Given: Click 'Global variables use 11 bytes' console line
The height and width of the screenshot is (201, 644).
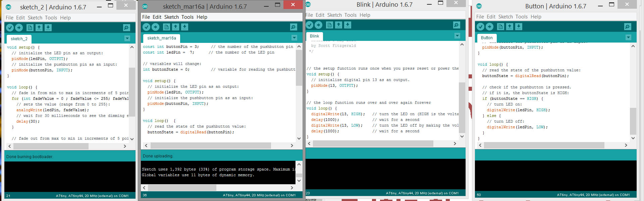Looking at the screenshot, I should (x=198, y=175).
